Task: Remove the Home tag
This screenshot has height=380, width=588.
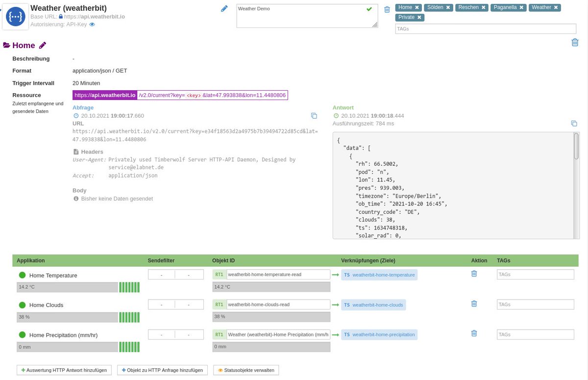Action: (x=416, y=7)
